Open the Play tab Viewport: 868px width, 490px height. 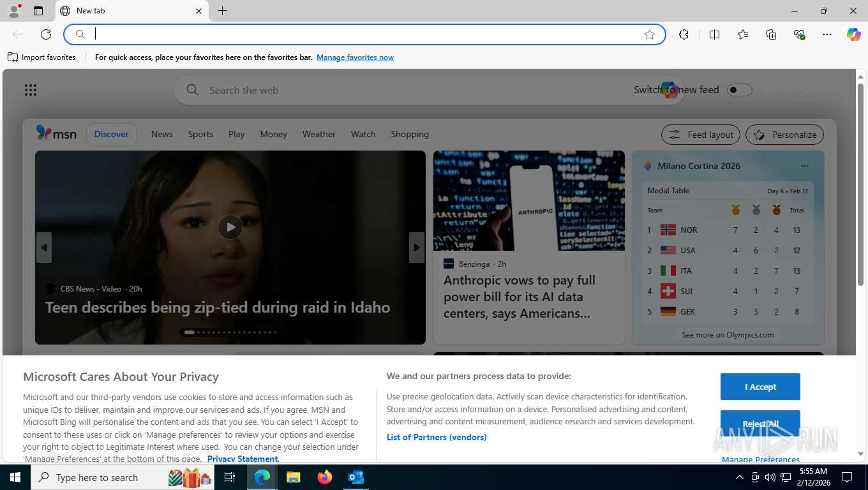point(236,134)
